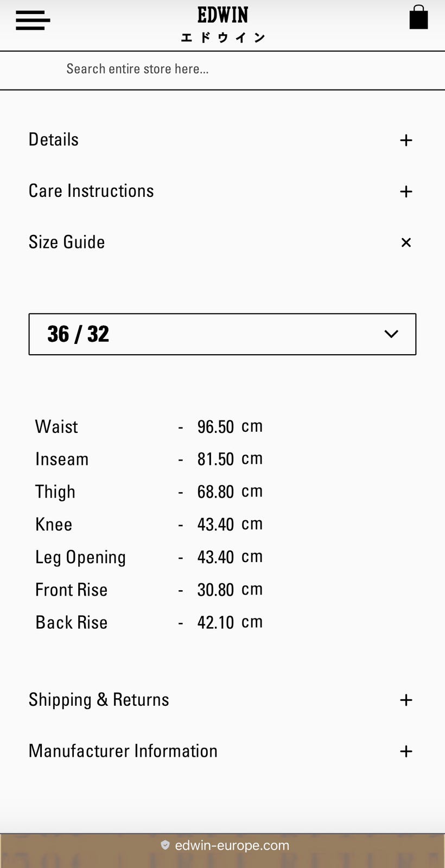Click the Care Instructions heading
Image resolution: width=445 pixels, height=868 pixels.
pyautogui.click(x=91, y=191)
